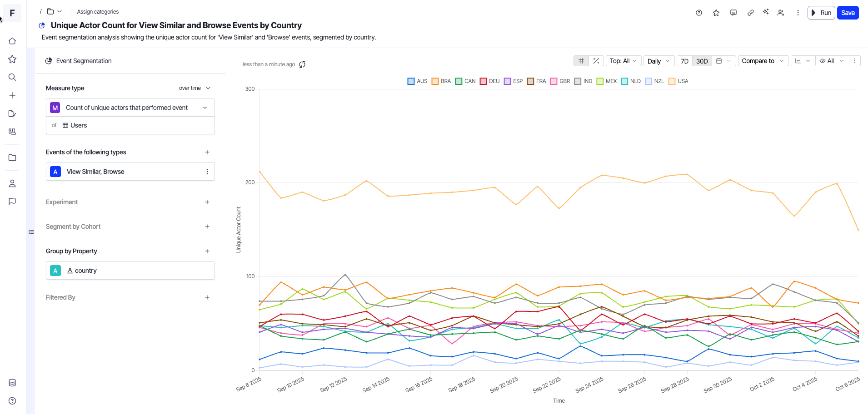Image resolution: width=868 pixels, height=414 pixels.
Task: Expand the Daily granularity dropdown
Action: (658, 61)
